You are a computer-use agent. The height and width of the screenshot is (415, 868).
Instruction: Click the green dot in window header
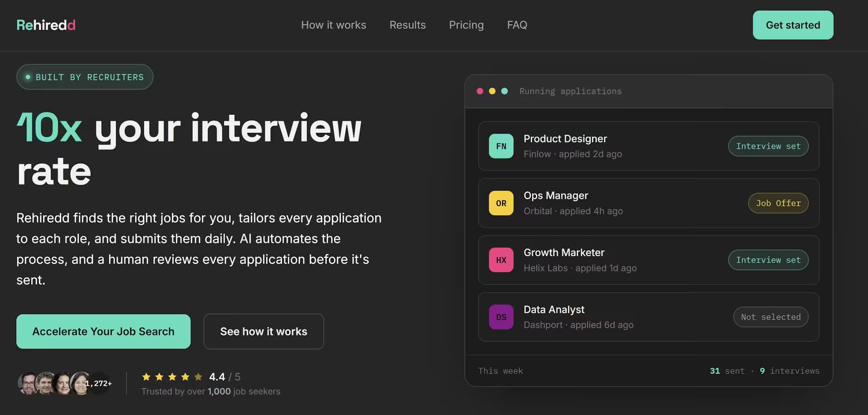505,91
